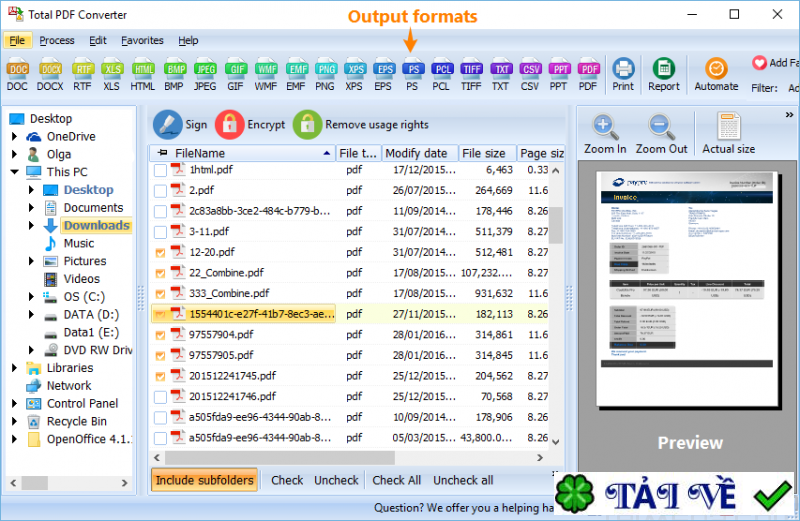Convert to TXT format icon
The image size is (800, 521).
coord(501,75)
